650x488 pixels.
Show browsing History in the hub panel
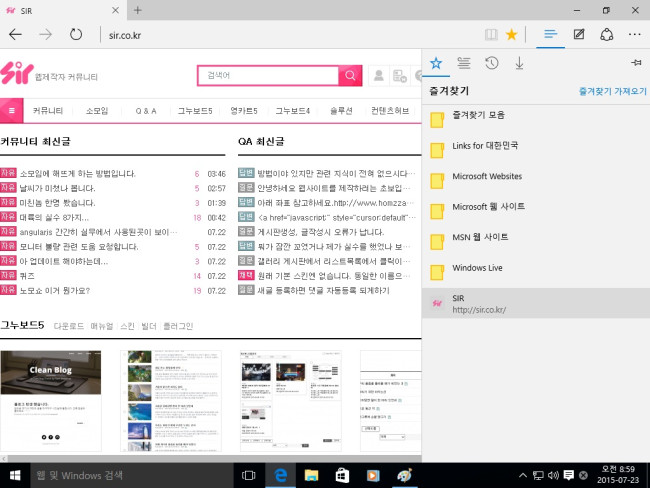tap(491, 63)
